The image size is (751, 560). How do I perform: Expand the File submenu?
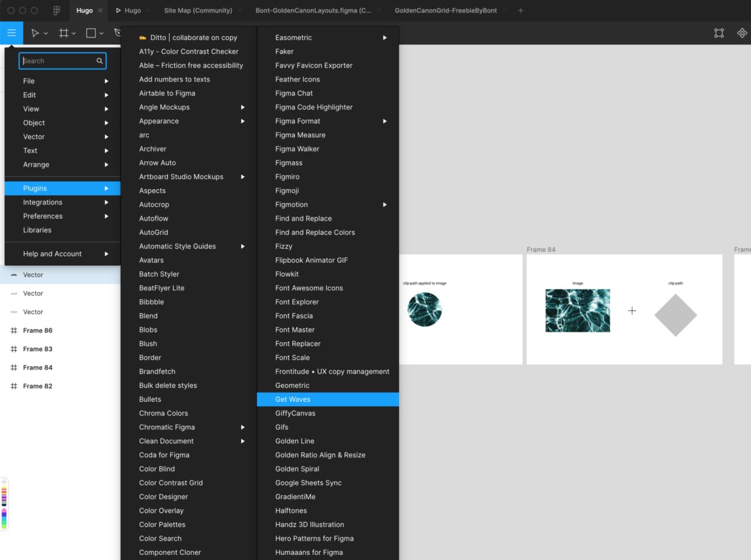click(x=62, y=81)
